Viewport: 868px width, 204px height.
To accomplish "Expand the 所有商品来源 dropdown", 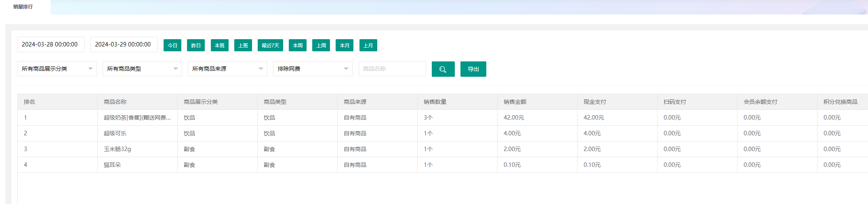I will coord(227,69).
